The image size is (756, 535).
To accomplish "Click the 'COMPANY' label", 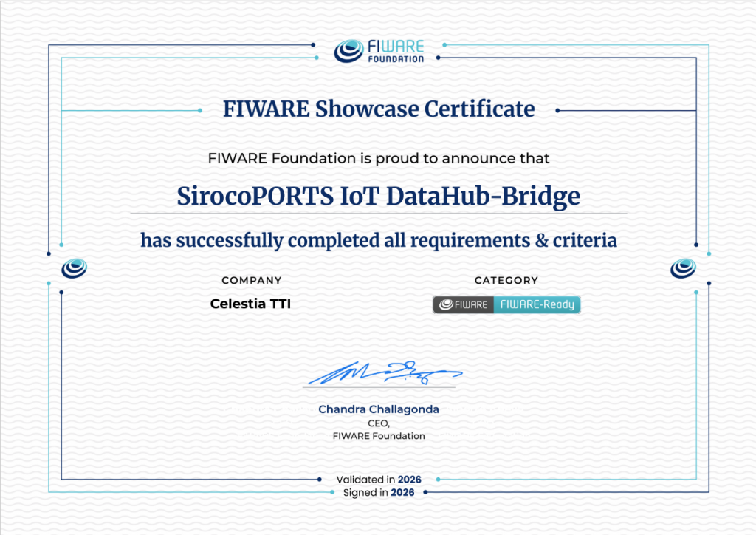I will 252,280.
